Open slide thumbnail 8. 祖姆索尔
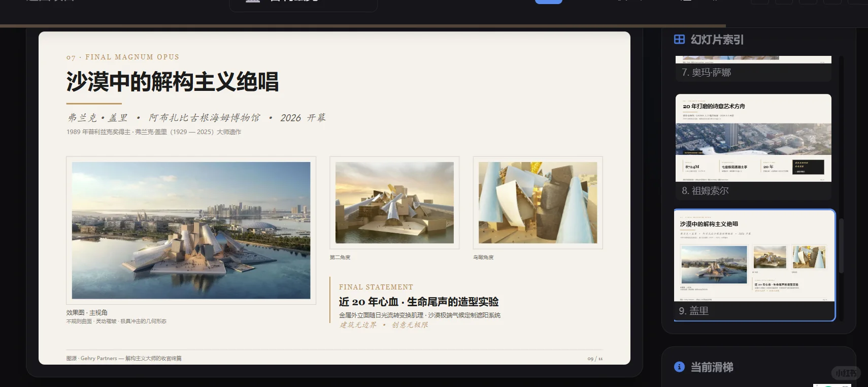 coord(753,146)
